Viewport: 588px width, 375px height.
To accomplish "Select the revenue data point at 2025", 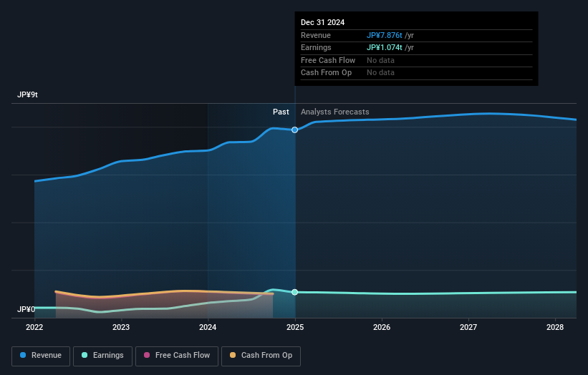I will [x=295, y=130].
